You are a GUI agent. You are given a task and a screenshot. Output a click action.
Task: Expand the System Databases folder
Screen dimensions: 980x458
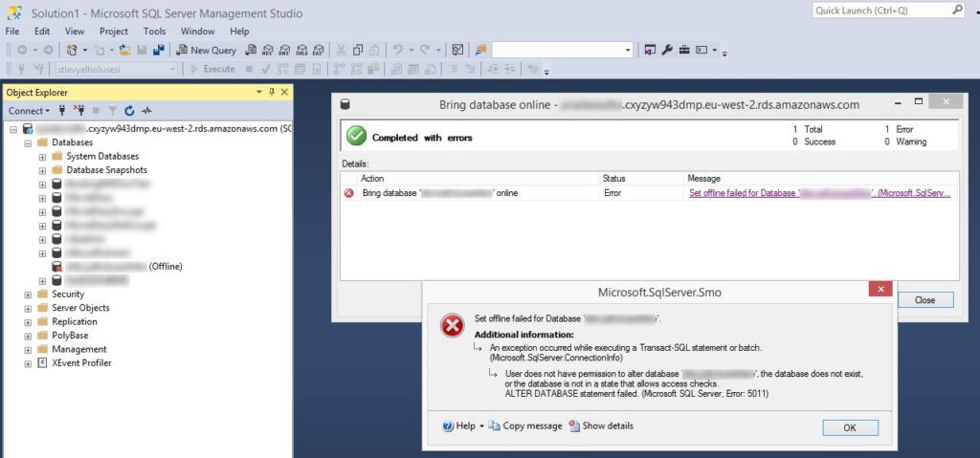coord(42,156)
